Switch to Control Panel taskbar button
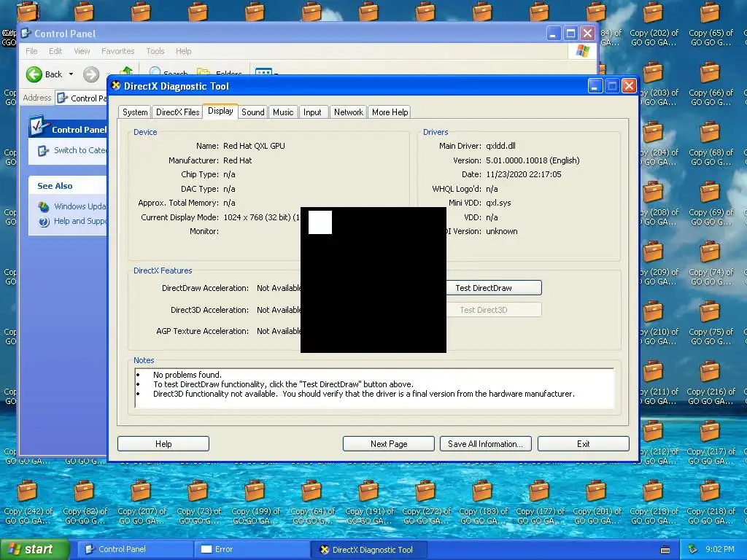The width and height of the screenshot is (747, 560). pos(135,550)
